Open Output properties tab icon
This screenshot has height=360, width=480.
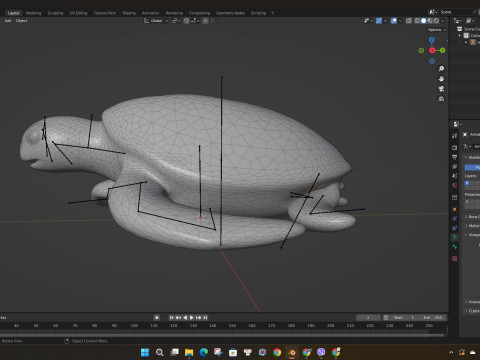(455, 157)
